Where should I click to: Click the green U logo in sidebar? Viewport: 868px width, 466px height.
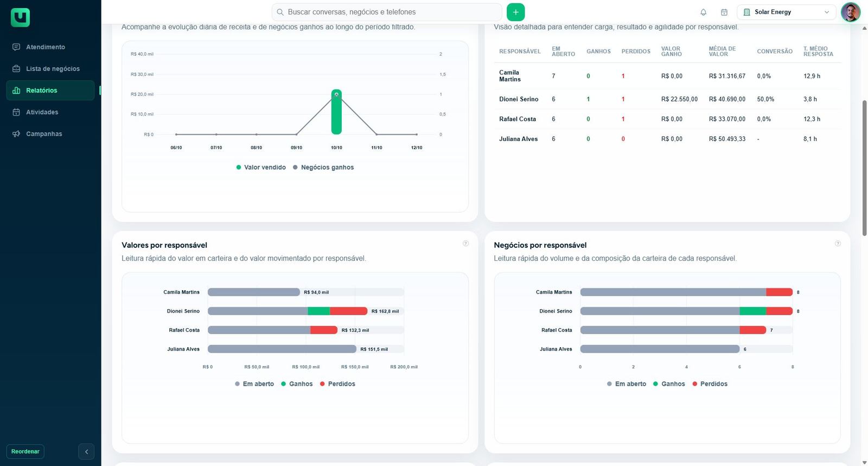[x=20, y=17]
